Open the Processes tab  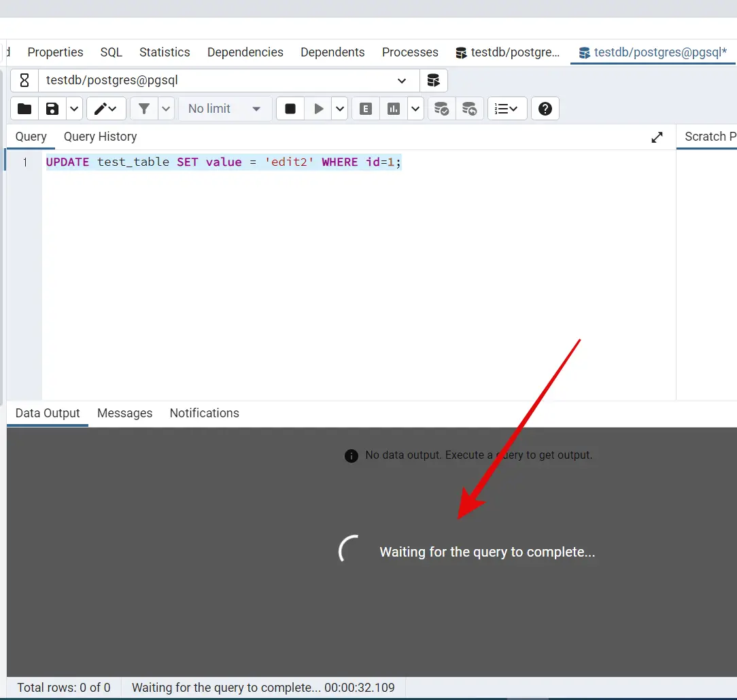[x=410, y=52]
